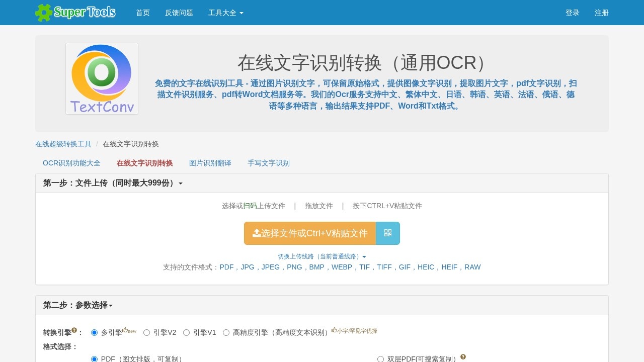Click the HEIC supported format link
Image resolution: width=644 pixels, height=362 pixels.
[426, 267]
